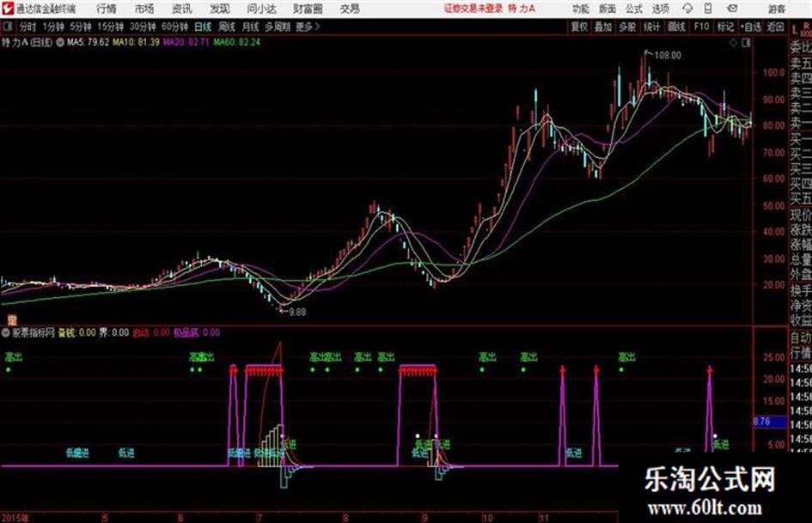Click the MA60: 82.24 indicator value
This screenshot has width=812, height=523.
click(236, 42)
